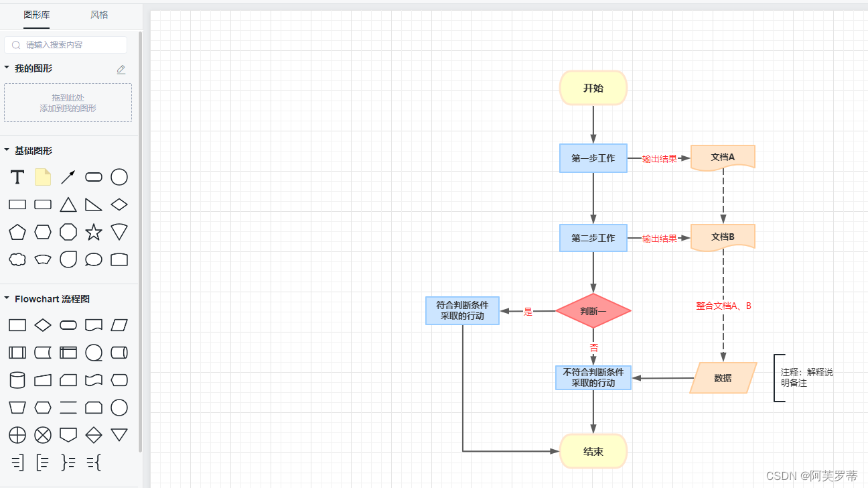
Task: Click the orange 数据 parallelogram
Action: (x=723, y=378)
